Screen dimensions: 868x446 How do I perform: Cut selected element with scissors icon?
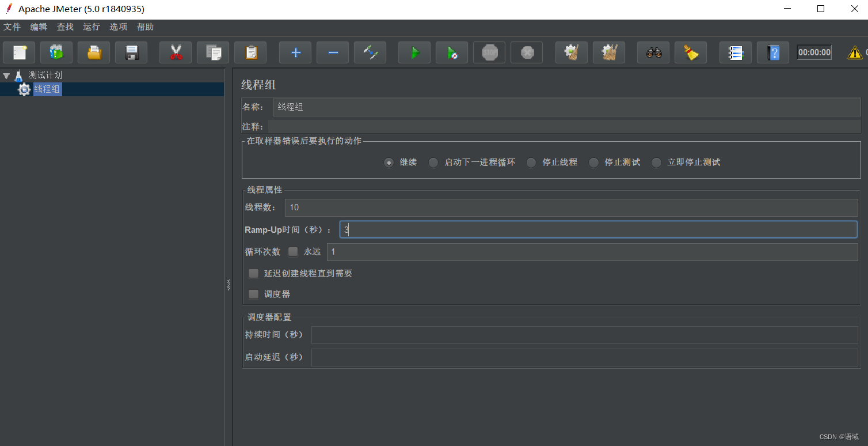click(176, 52)
